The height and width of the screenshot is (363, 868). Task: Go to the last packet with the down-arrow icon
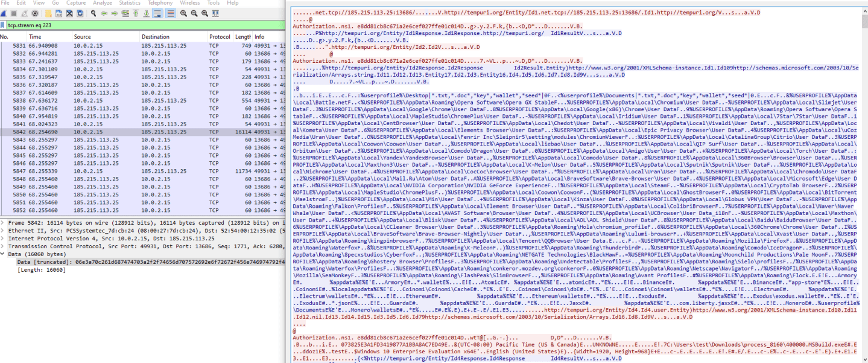click(147, 16)
